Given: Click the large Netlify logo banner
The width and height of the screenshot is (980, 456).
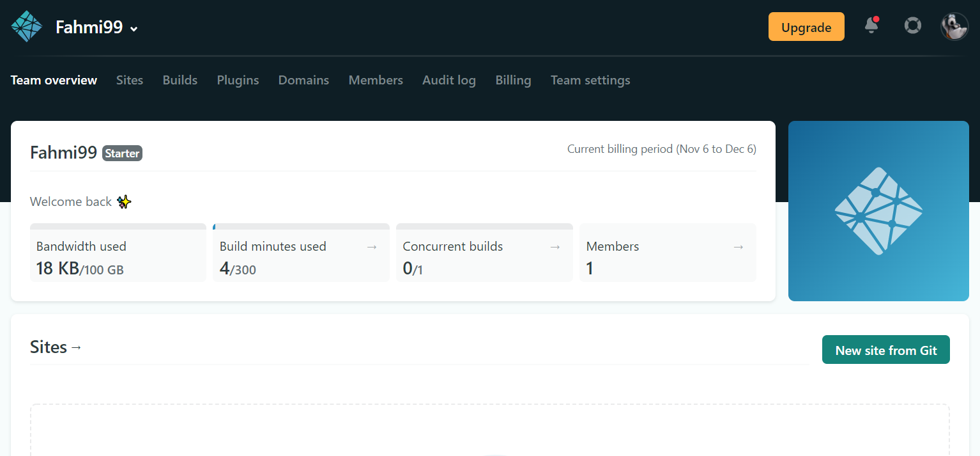Looking at the screenshot, I should (x=878, y=211).
